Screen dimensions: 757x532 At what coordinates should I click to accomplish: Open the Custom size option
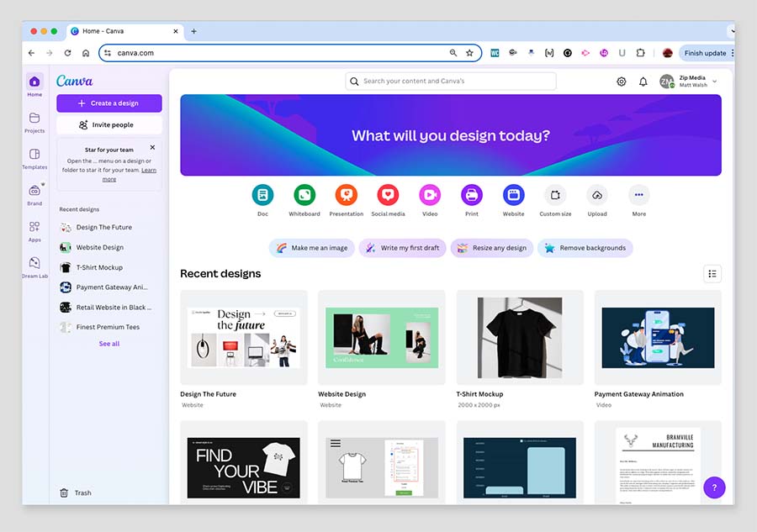pyautogui.click(x=555, y=195)
